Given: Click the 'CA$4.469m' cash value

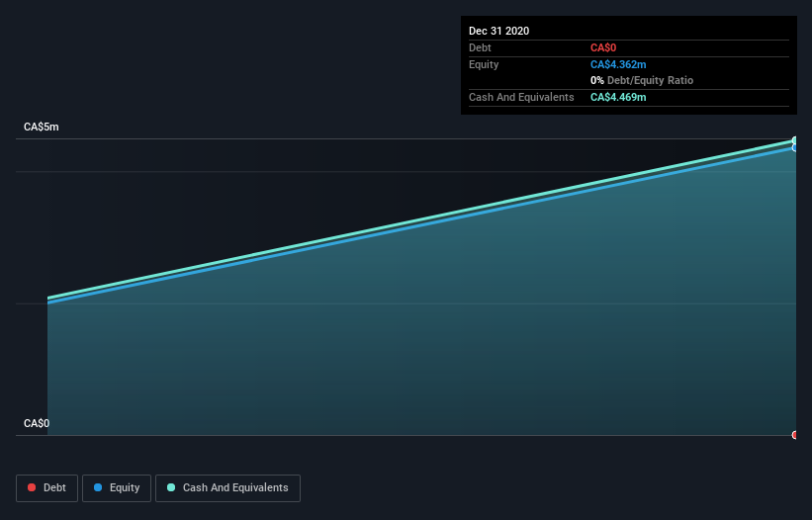Looking at the screenshot, I should click(618, 97).
